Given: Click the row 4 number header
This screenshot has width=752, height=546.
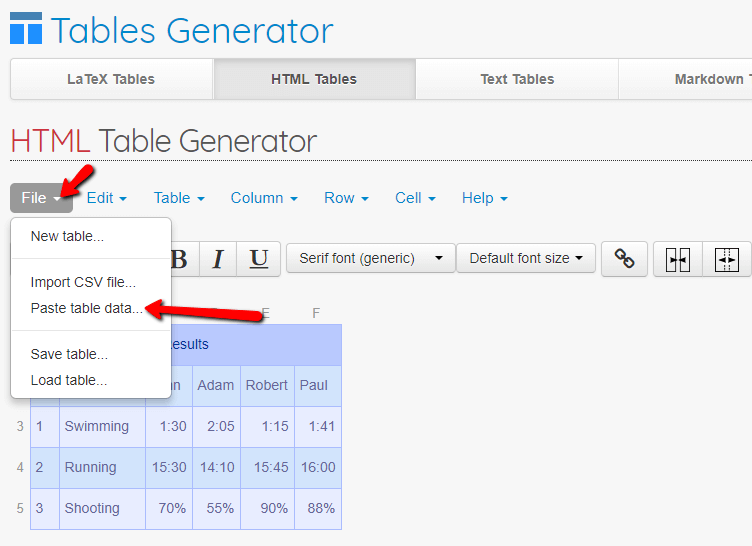Looking at the screenshot, I should (x=20, y=467).
